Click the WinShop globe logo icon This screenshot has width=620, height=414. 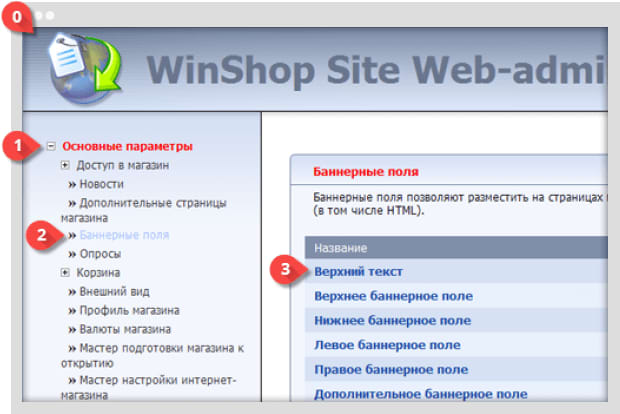click(x=85, y=68)
